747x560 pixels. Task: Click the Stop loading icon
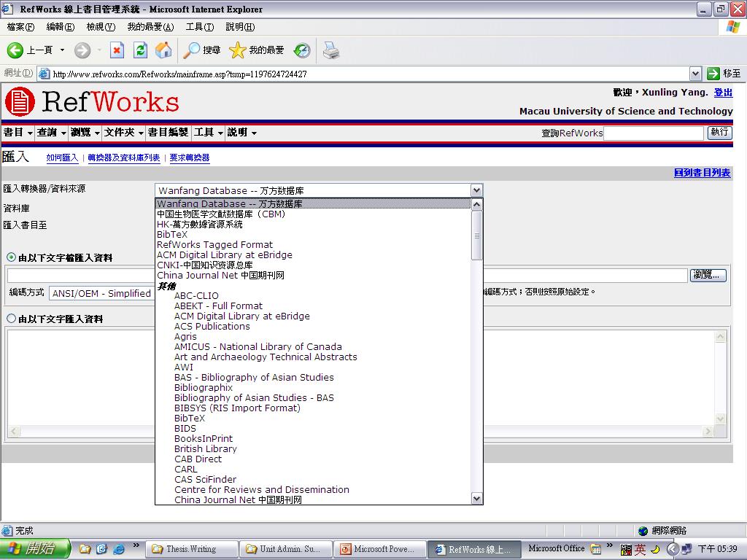point(117,50)
